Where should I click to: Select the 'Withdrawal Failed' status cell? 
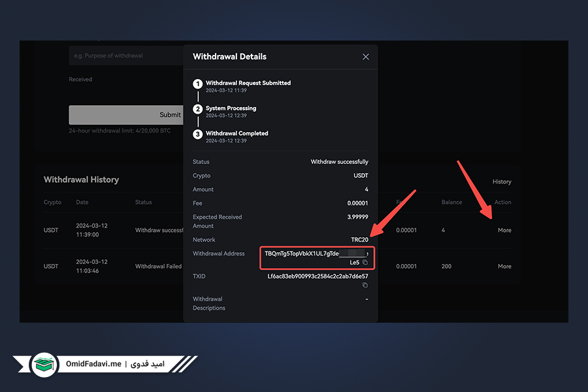(x=158, y=267)
